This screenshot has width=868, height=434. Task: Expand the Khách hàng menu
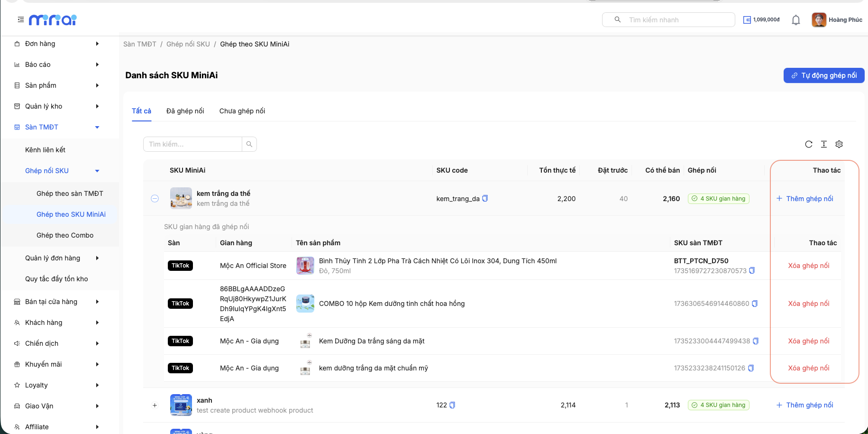tap(60, 323)
